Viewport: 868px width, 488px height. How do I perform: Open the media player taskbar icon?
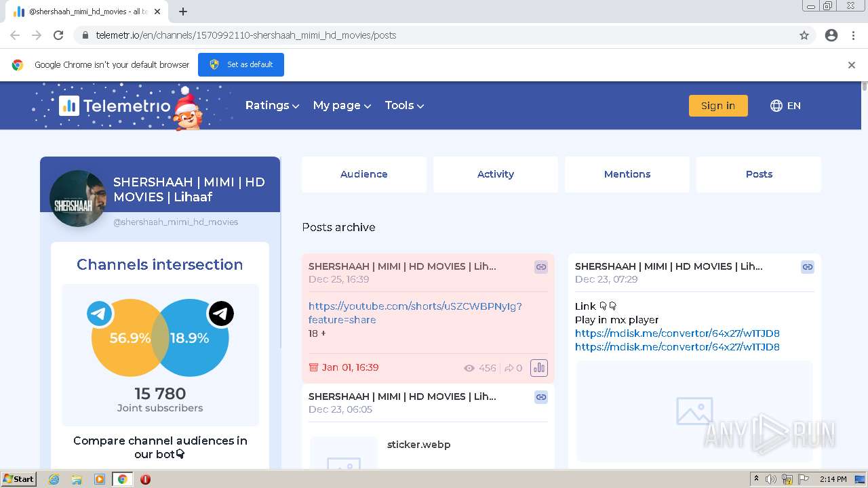100,479
